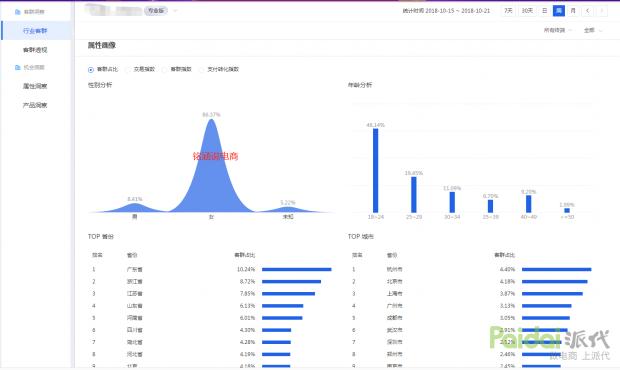Click the 杭州市 row in TOP cities

click(471, 270)
